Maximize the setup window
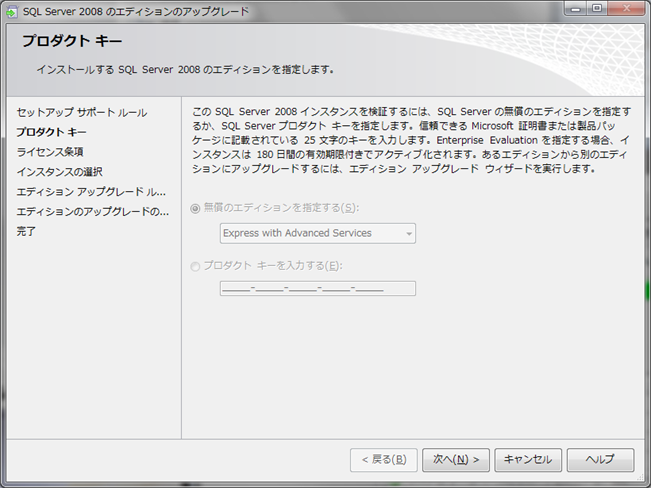Viewport: 651px width, 488px height. (597, 9)
